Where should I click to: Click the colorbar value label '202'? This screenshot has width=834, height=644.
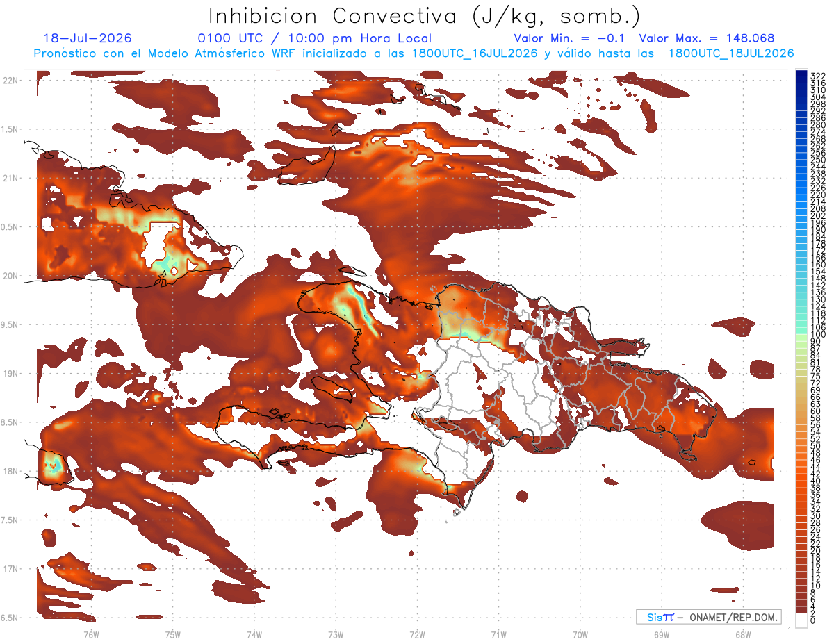(x=818, y=215)
